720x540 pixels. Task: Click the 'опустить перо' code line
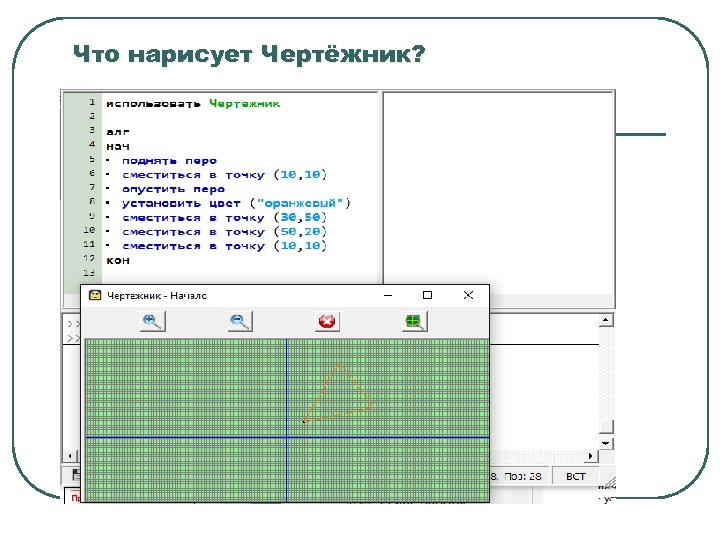[x=174, y=189]
